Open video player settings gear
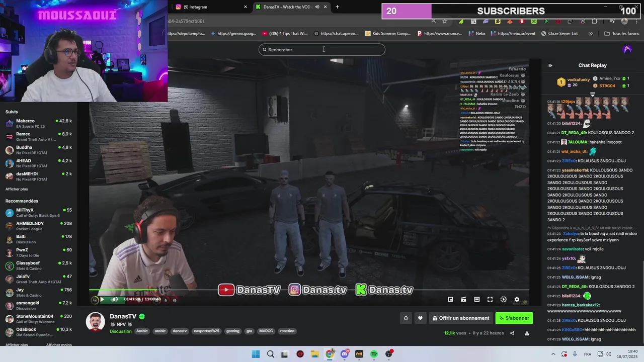This screenshot has width=644, height=362. [x=517, y=299]
